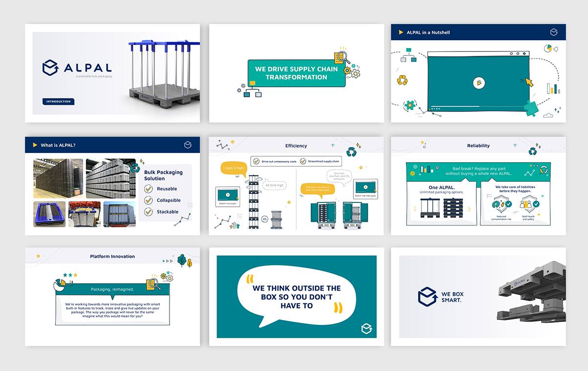588x371 pixels.
Task: Click the bar chart icon on the Nutshell slide
Action: point(553,89)
